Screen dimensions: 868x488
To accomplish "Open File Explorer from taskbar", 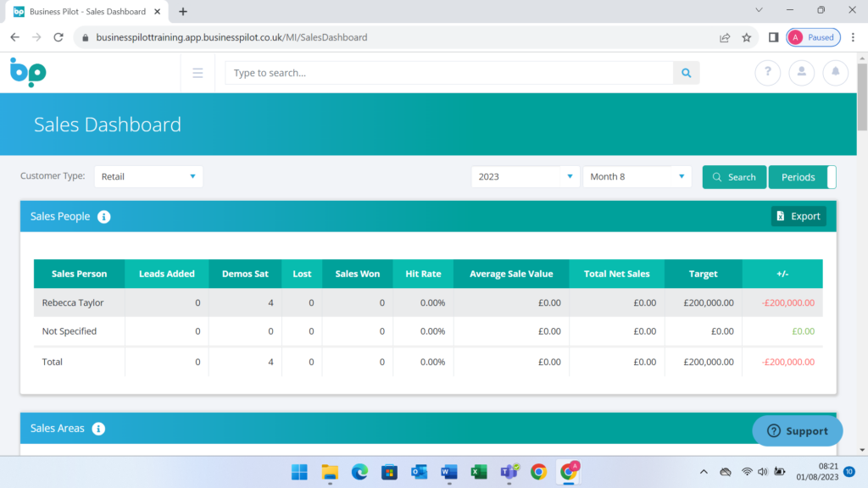I will 330,472.
